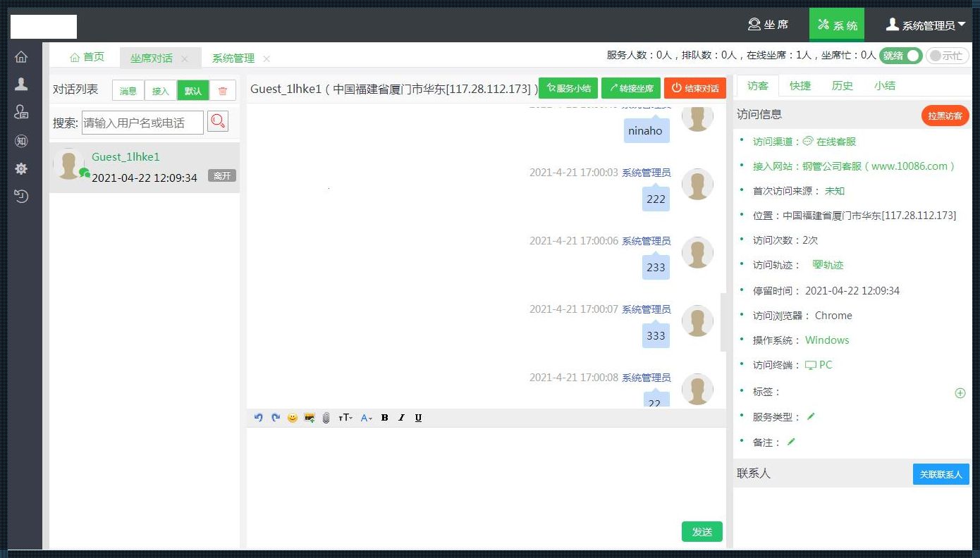Click avatar beside the ninaho message
This screenshot has height=558, width=980.
(697, 116)
